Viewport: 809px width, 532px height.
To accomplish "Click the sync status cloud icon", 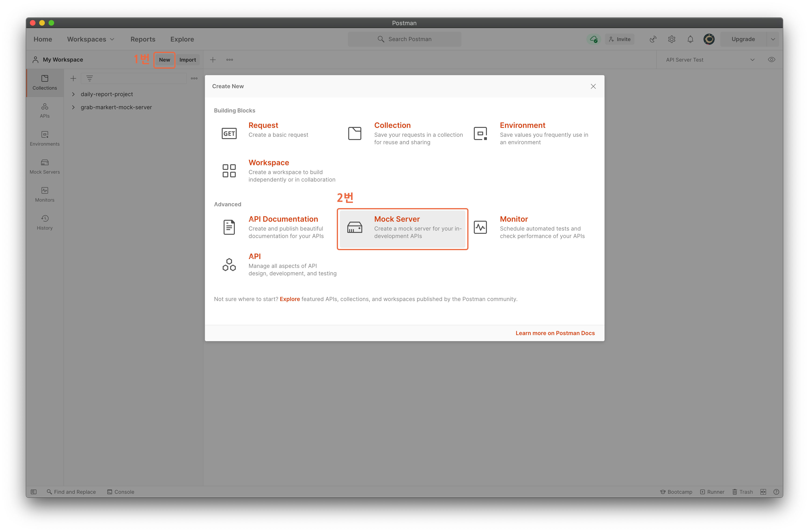I will coord(594,39).
